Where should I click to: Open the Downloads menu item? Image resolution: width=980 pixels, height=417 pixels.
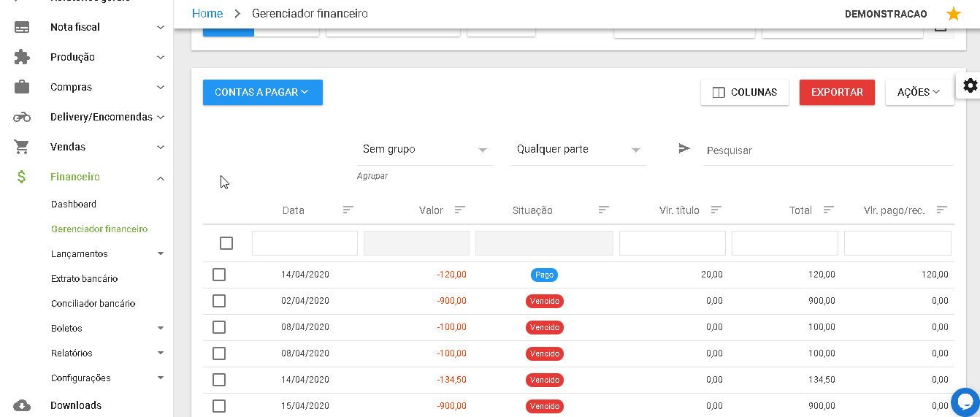[x=76, y=405]
